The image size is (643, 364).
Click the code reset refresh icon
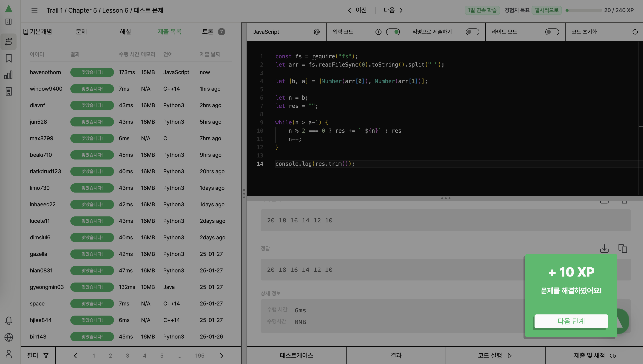pos(635,32)
